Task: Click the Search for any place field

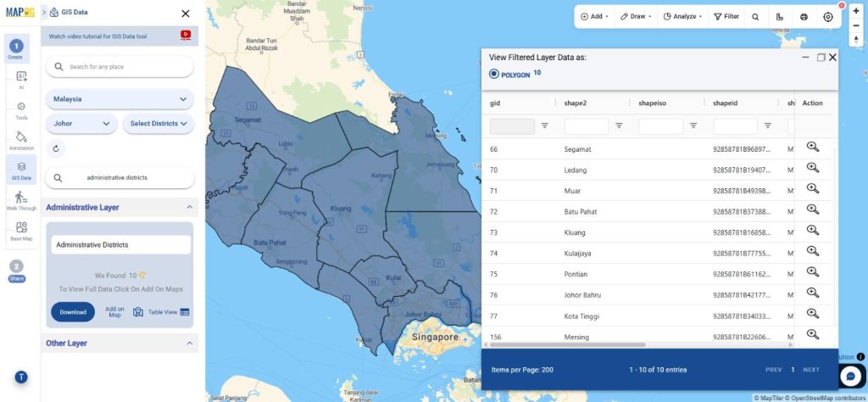Action: click(120, 67)
